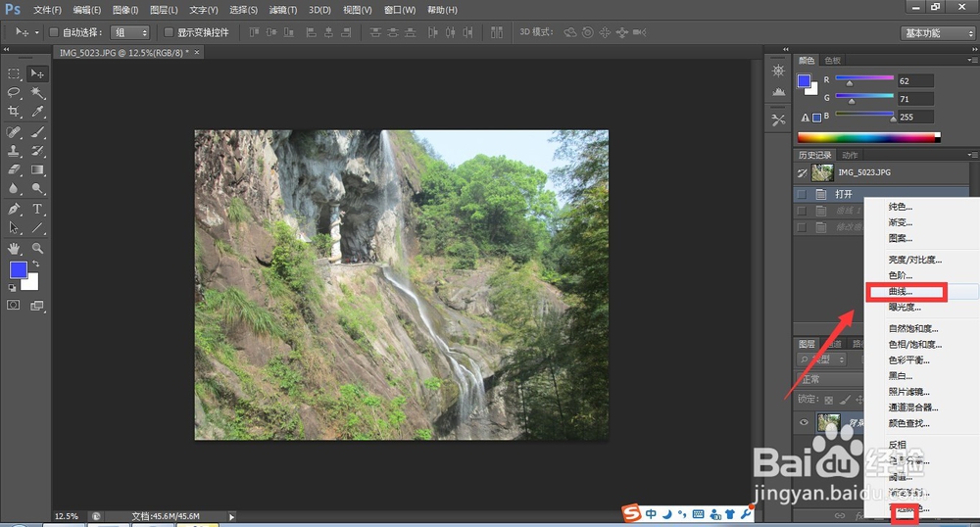Screen dimensions: 980x527
Task: Toggle lock transparent pixels icon
Action: coord(829,400)
